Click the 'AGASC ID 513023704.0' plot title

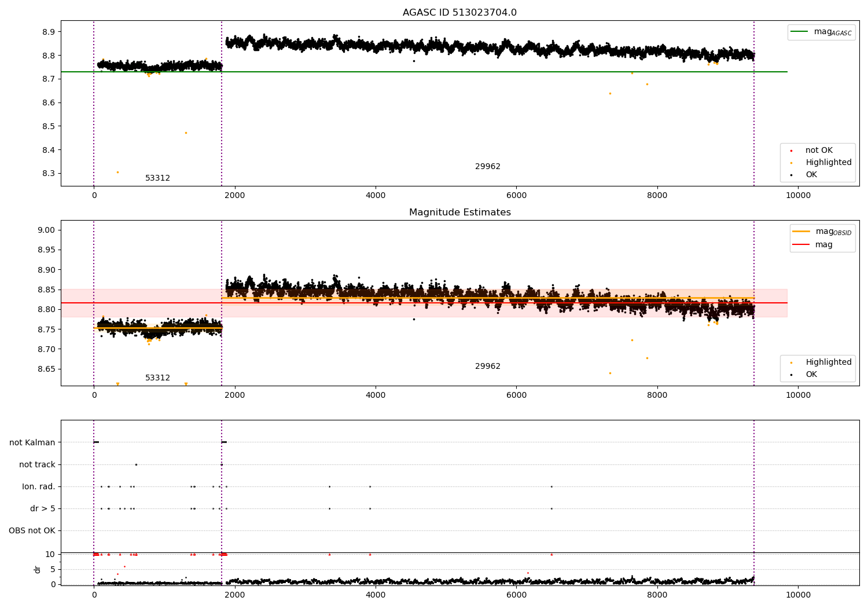459,13
